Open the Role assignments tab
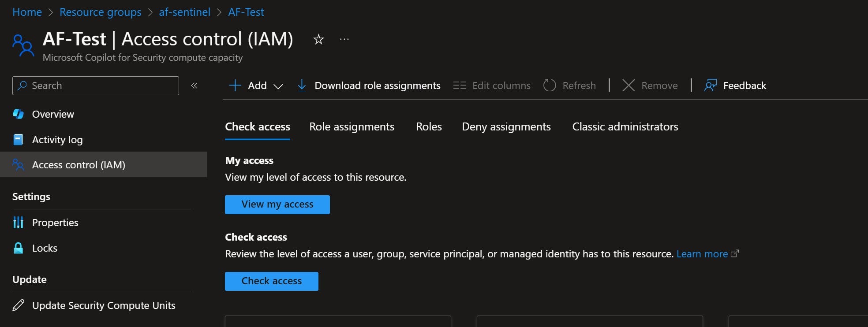The image size is (868, 327). pyautogui.click(x=352, y=127)
